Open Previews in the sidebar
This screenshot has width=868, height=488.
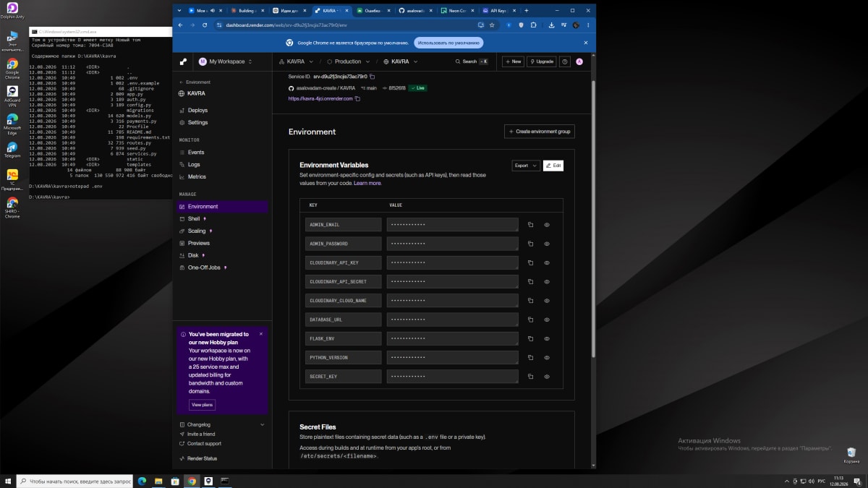198,243
